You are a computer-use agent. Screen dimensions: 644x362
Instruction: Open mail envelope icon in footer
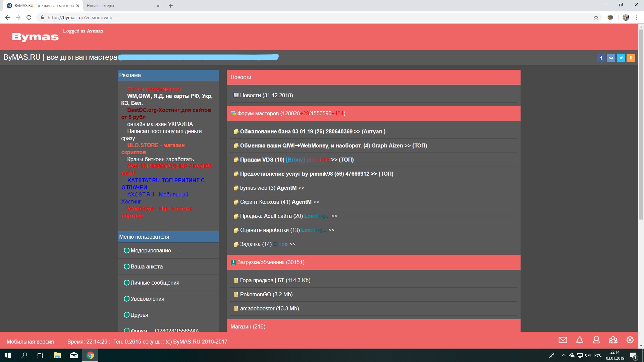[563, 340]
